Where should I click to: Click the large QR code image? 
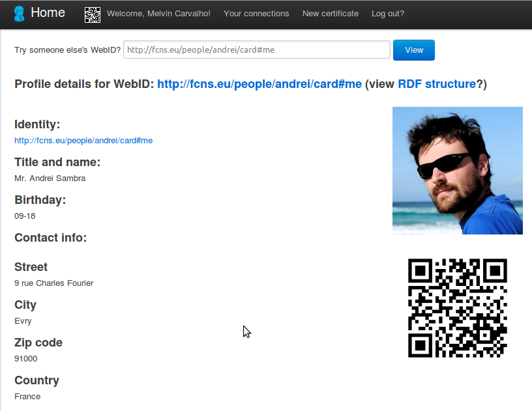[457, 307]
